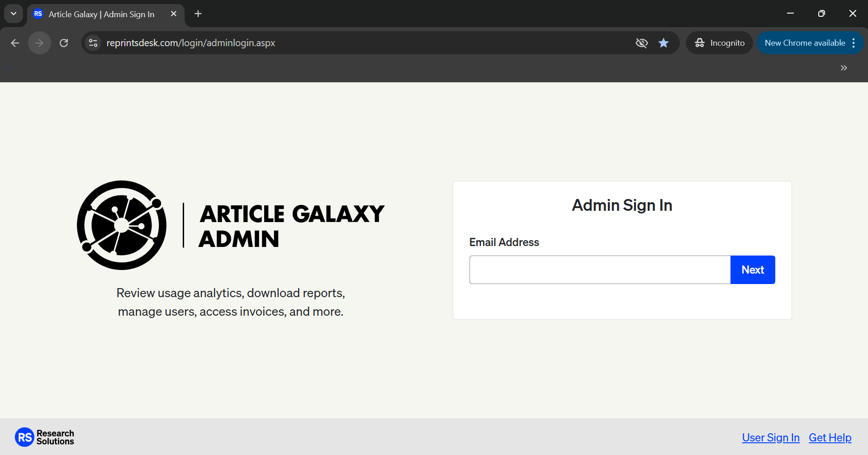868x455 pixels.
Task: Click the Next button
Action: 752,270
